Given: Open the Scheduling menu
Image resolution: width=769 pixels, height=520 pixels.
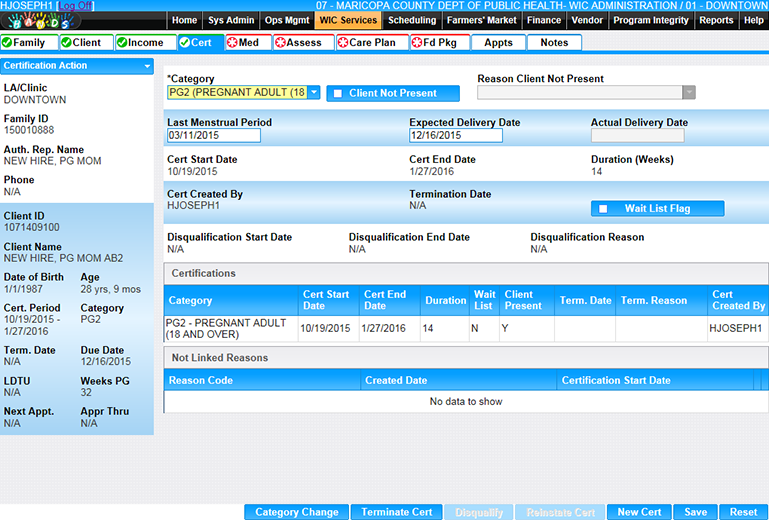Looking at the screenshot, I should pyautogui.click(x=412, y=20).
